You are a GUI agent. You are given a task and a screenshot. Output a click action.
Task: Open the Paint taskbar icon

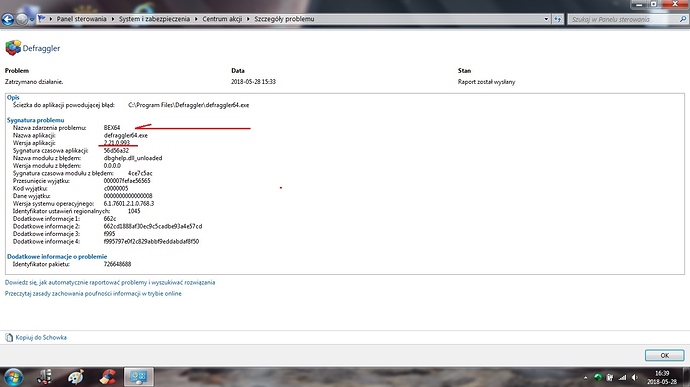(76, 377)
